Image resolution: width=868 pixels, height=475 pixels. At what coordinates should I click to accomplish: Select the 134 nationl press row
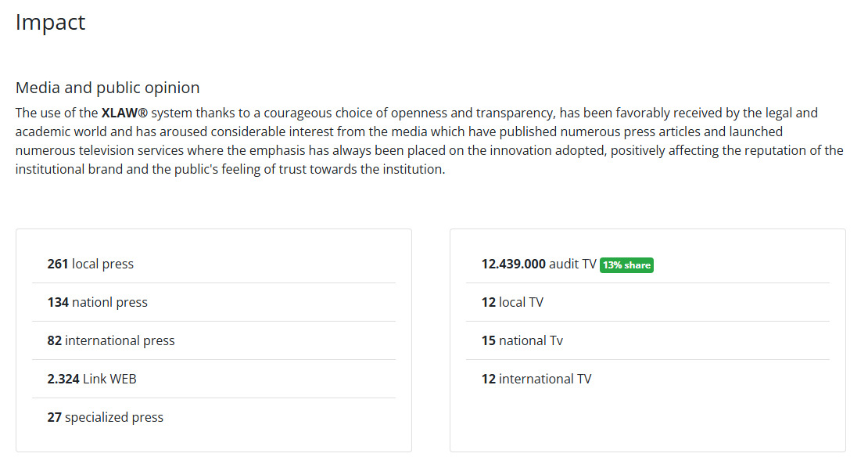pyautogui.click(x=213, y=302)
